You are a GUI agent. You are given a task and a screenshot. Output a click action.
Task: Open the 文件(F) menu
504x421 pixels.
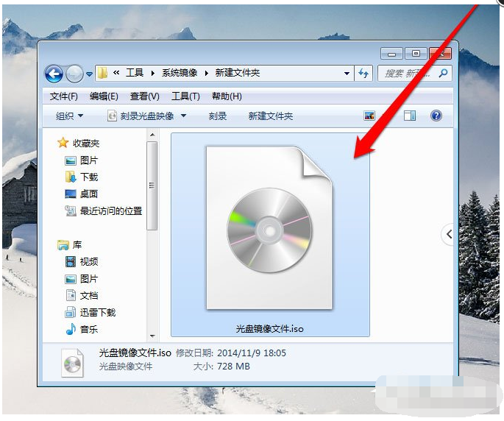(63, 96)
